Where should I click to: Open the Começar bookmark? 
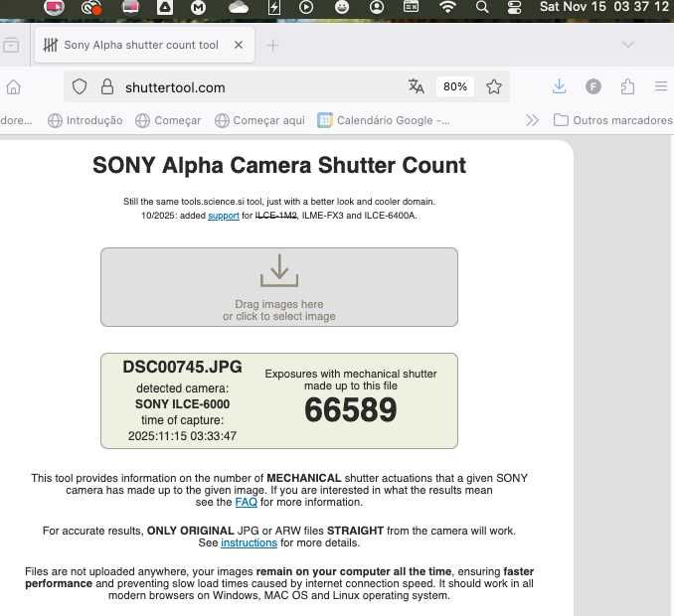coord(168,120)
